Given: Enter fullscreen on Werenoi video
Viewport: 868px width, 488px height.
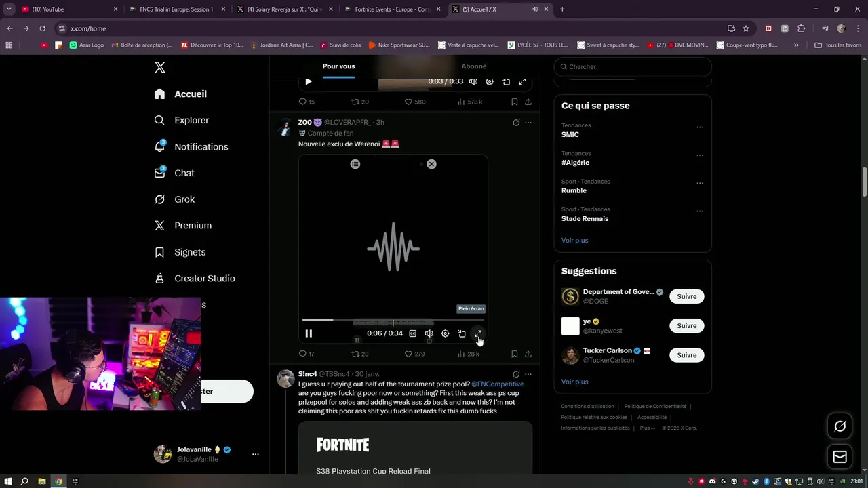Looking at the screenshot, I should coord(478,333).
